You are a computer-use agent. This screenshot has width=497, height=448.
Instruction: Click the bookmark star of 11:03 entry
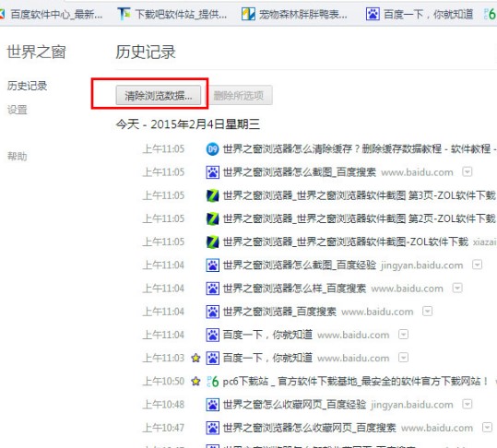pyautogui.click(x=195, y=358)
